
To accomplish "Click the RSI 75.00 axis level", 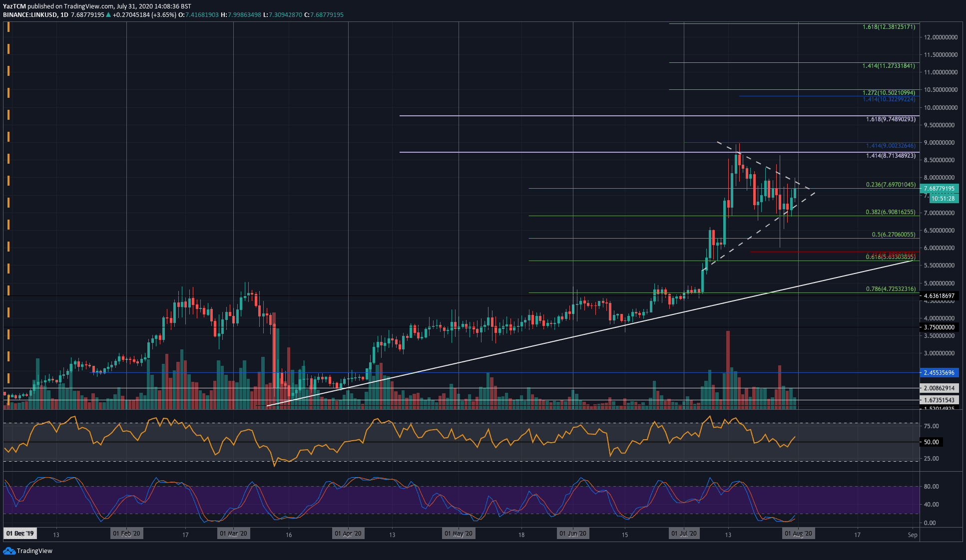I will coord(932,426).
